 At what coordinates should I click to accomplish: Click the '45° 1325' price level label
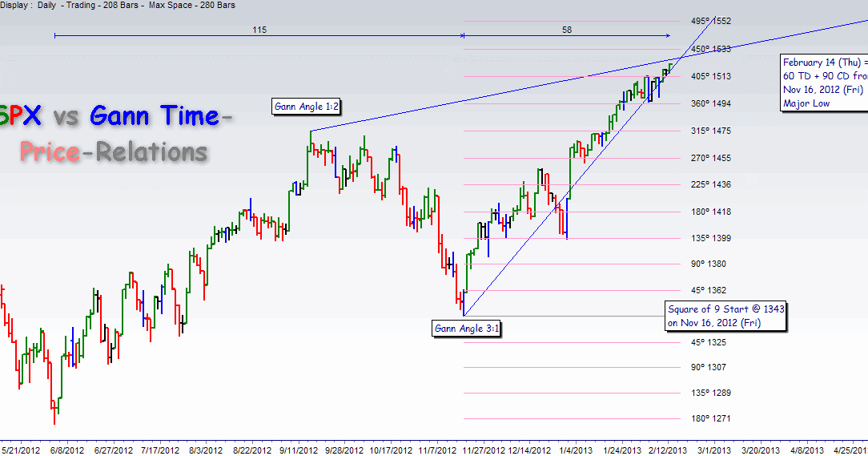(708, 342)
